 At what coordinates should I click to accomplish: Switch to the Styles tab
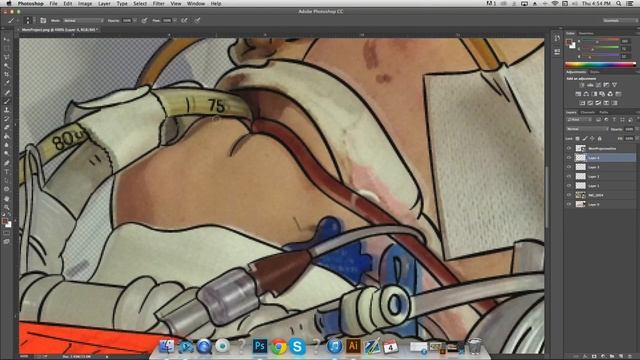click(595, 72)
